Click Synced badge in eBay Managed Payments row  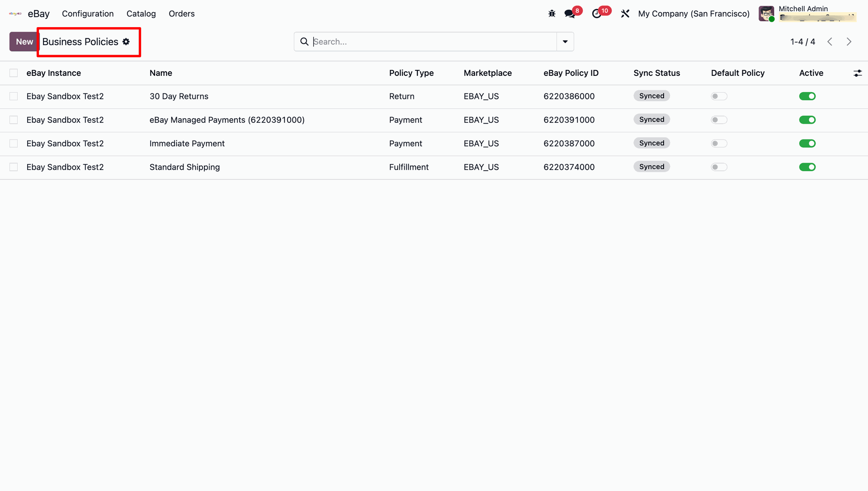pos(651,119)
